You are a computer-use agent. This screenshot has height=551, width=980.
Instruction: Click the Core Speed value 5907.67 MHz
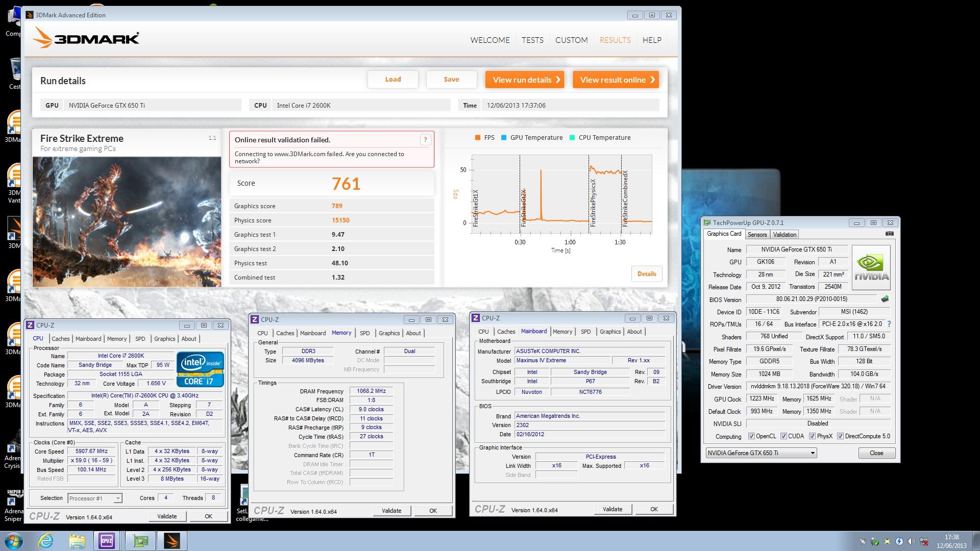tap(92, 452)
